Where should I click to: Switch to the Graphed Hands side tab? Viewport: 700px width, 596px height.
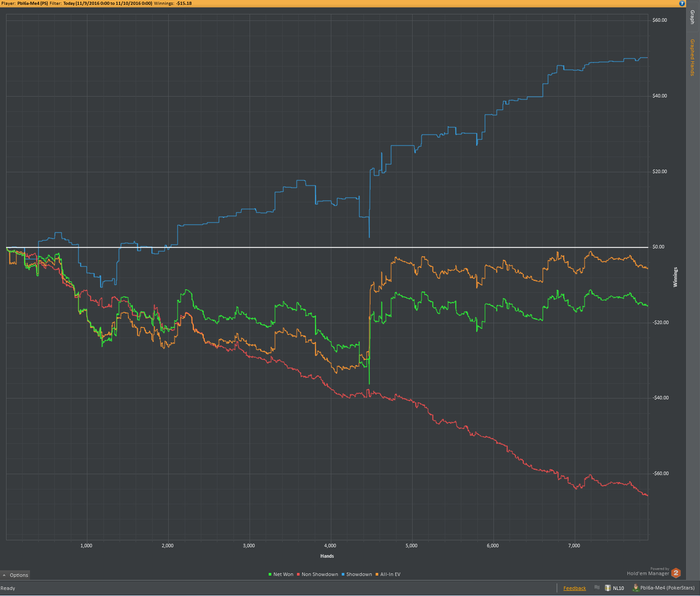[x=692, y=58]
